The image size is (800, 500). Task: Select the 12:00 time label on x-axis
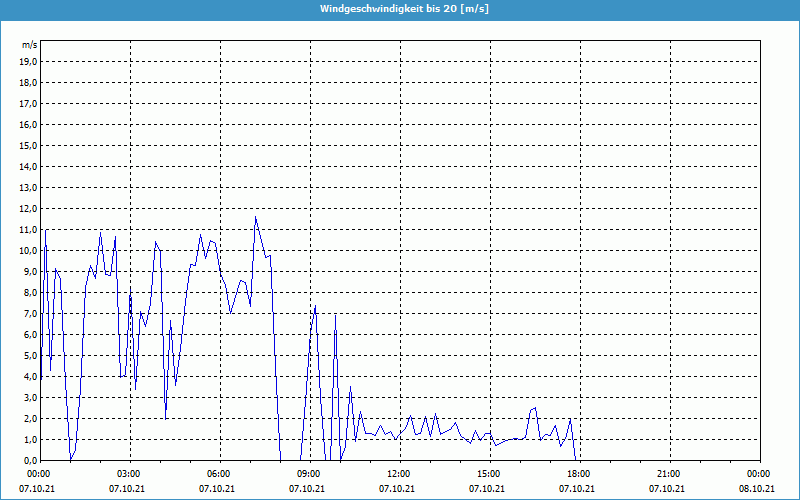pyautogui.click(x=399, y=474)
